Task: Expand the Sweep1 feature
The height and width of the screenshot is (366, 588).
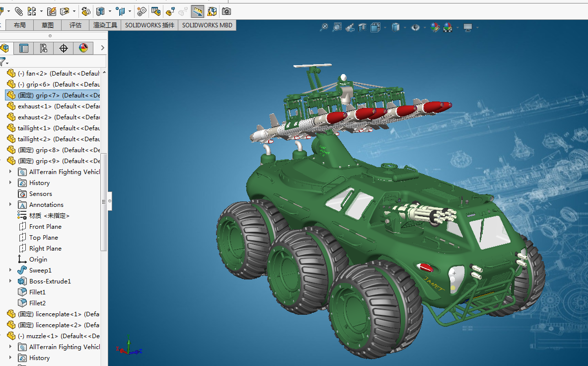Action: pyautogui.click(x=10, y=270)
